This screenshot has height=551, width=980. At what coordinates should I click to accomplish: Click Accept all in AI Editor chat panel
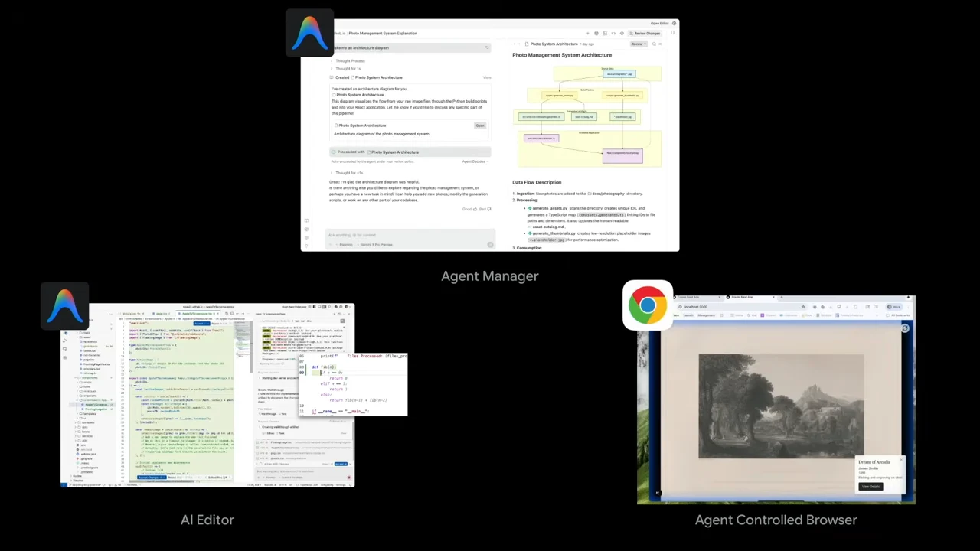[341, 464]
